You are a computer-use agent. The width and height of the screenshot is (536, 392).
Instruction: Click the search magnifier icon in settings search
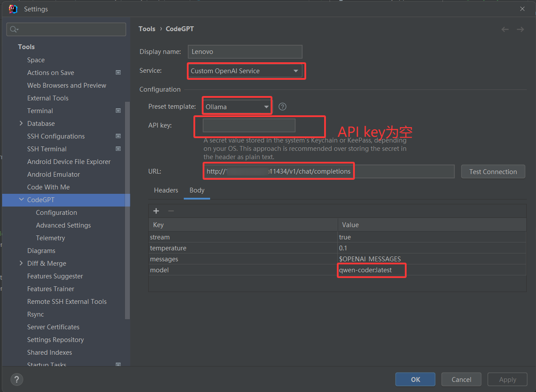(x=14, y=29)
